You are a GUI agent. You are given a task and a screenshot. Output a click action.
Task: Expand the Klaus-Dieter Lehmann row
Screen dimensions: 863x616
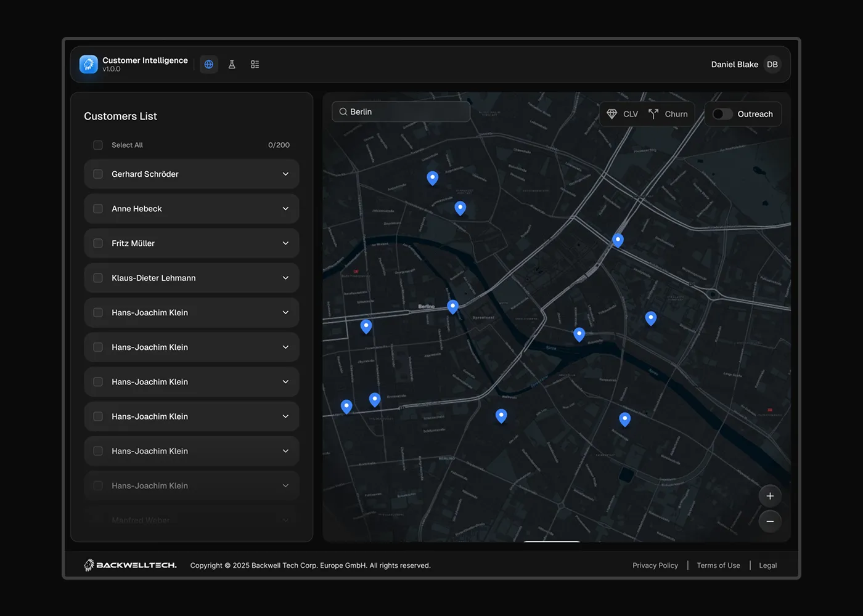pyautogui.click(x=285, y=278)
